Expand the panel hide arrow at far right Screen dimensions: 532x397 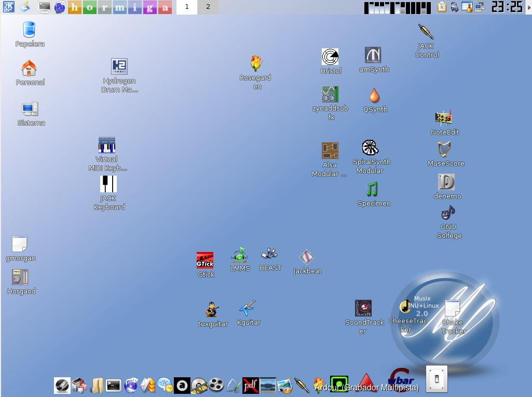[x=528, y=7]
